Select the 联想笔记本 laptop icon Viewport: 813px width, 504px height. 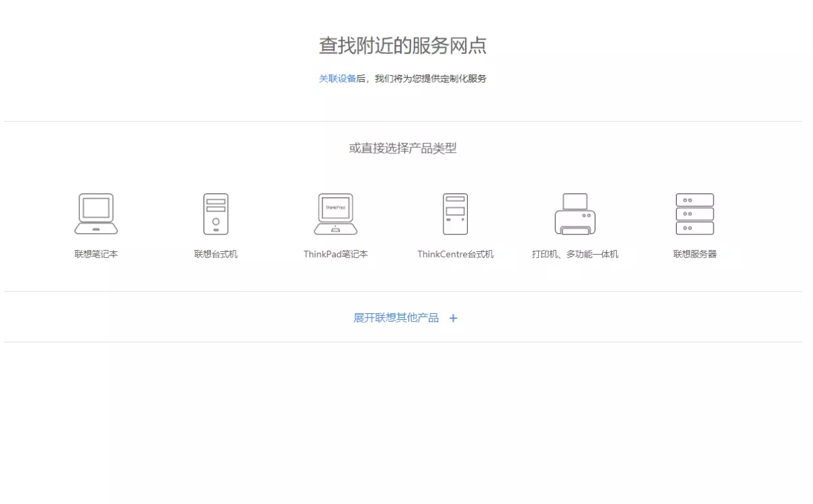coord(96,214)
